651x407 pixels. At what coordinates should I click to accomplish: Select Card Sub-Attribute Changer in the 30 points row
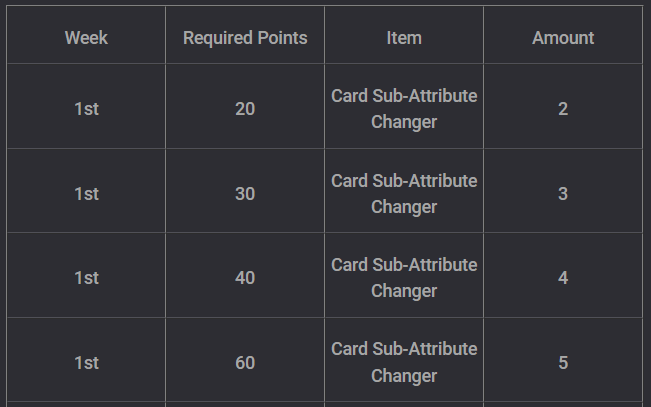[404, 194]
